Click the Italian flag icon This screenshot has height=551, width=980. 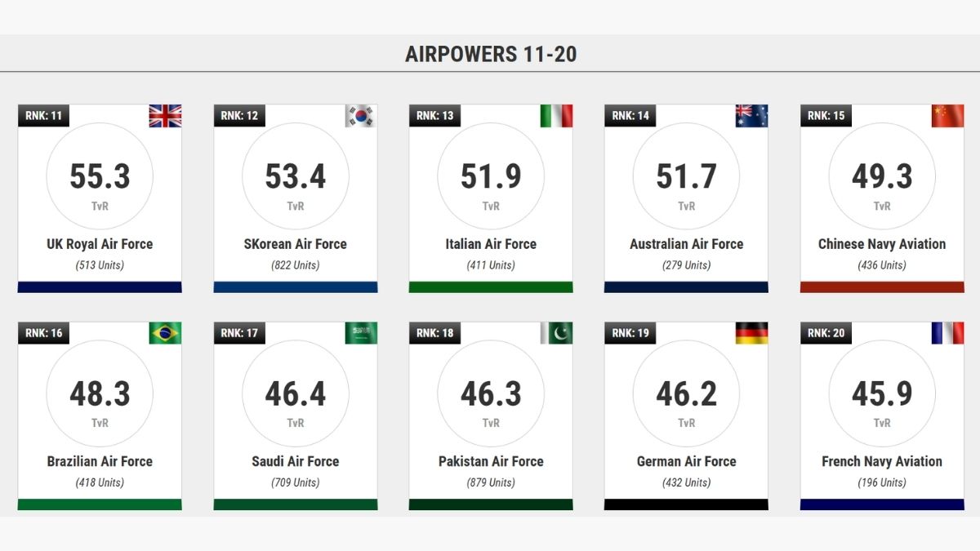coord(556,116)
